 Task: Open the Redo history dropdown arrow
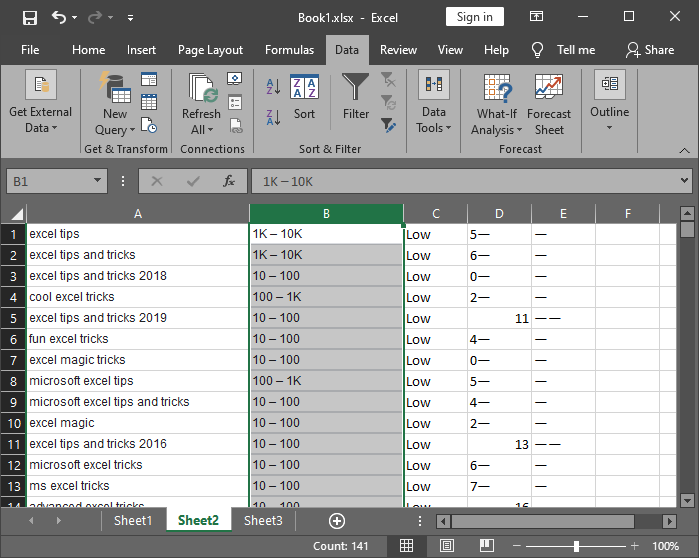point(110,17)
